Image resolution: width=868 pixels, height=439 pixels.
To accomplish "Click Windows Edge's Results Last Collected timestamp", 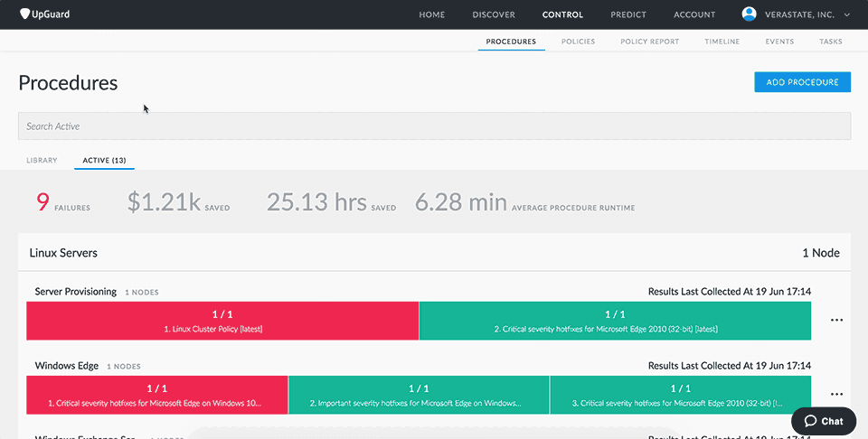I will tap(730, 366).
